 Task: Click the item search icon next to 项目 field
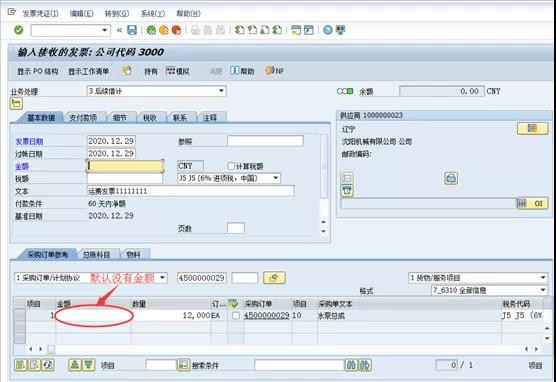point(183,365)
